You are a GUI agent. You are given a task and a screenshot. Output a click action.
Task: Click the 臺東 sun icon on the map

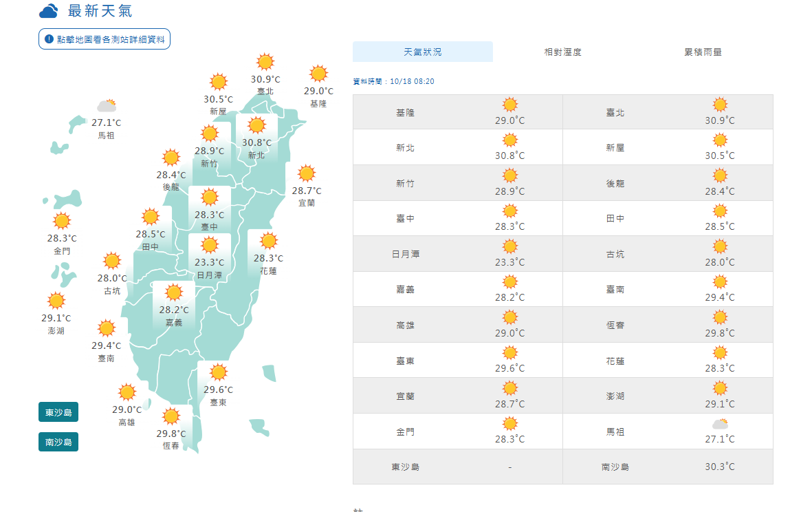coord(218,372)
